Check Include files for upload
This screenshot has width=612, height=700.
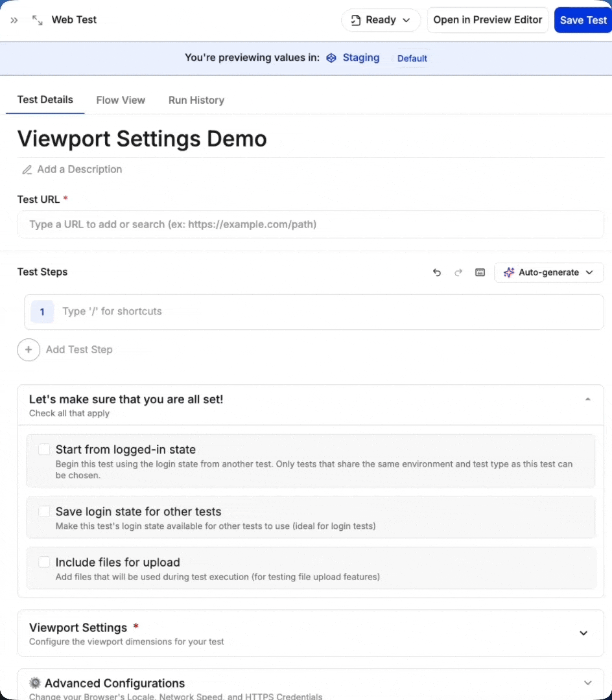coord(44,562)
